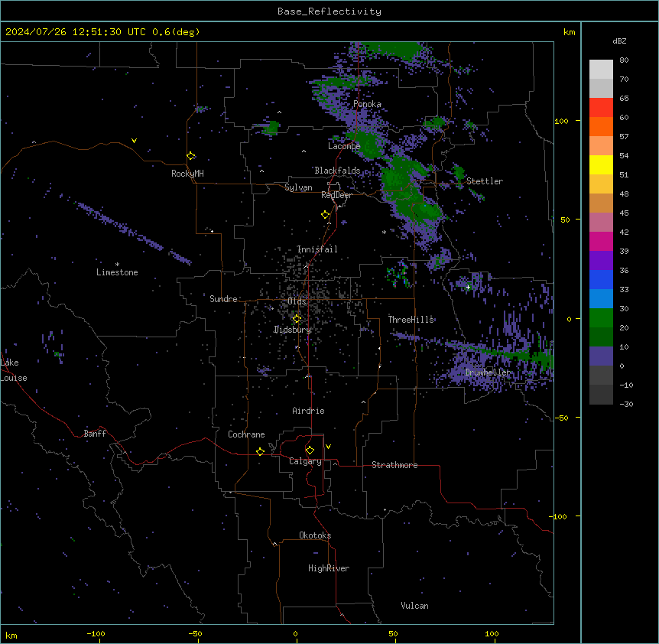Image resolution: width=659 pixels, height=644 pixels.
Task: Select the asterisk marker above Limestone label
Action: click(x=117, y=265)
